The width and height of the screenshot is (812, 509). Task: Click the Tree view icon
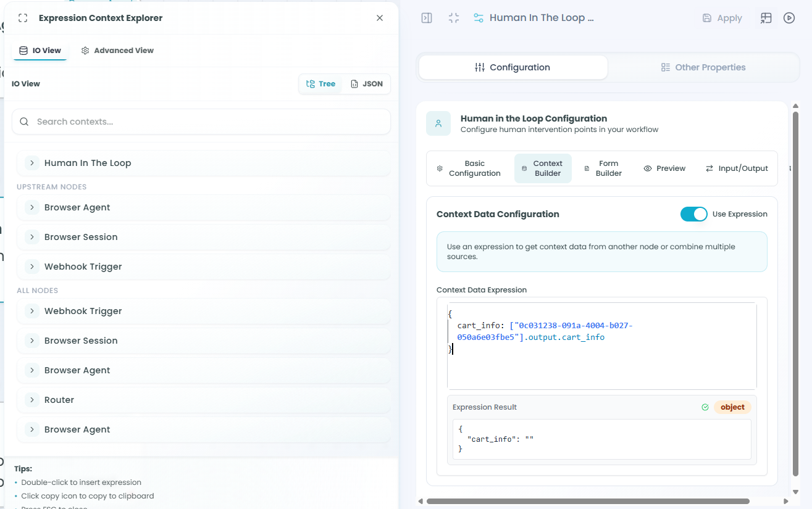pyautogui.click(x=311, y=84)
